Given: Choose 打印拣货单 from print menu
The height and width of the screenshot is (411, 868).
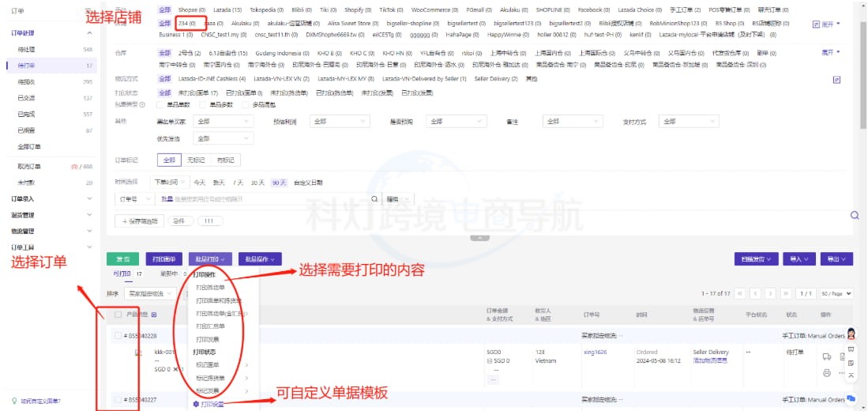Looking at the screenshot, I should 210,288.
